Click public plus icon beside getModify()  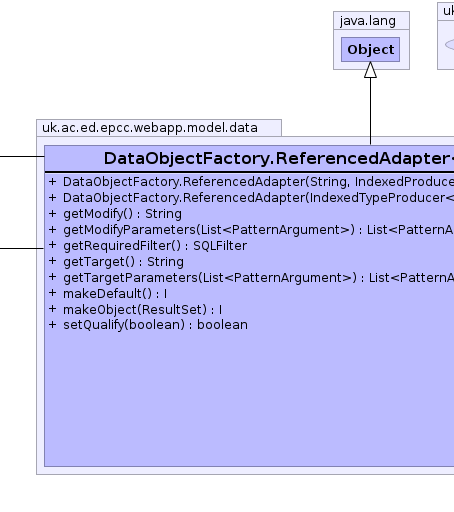pos(52,213)
